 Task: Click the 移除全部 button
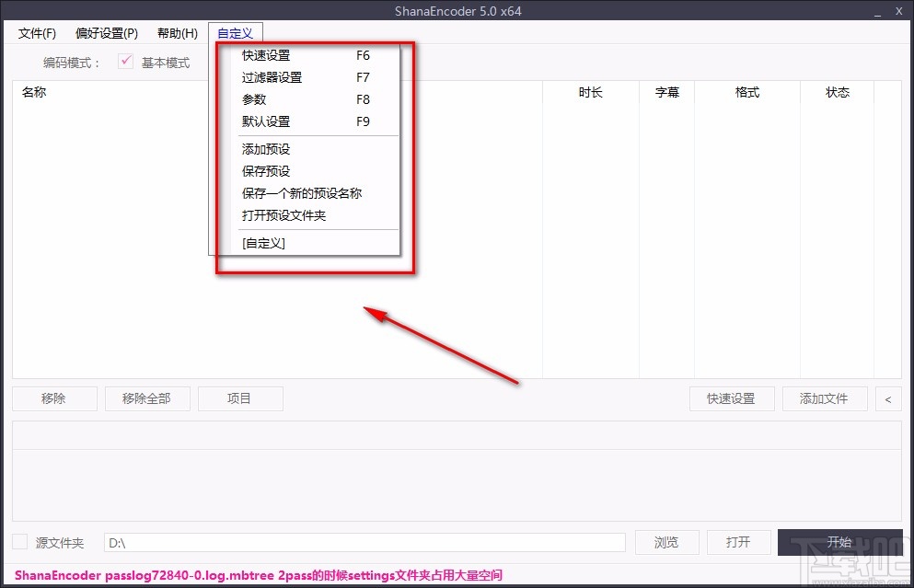coord(147,398)
